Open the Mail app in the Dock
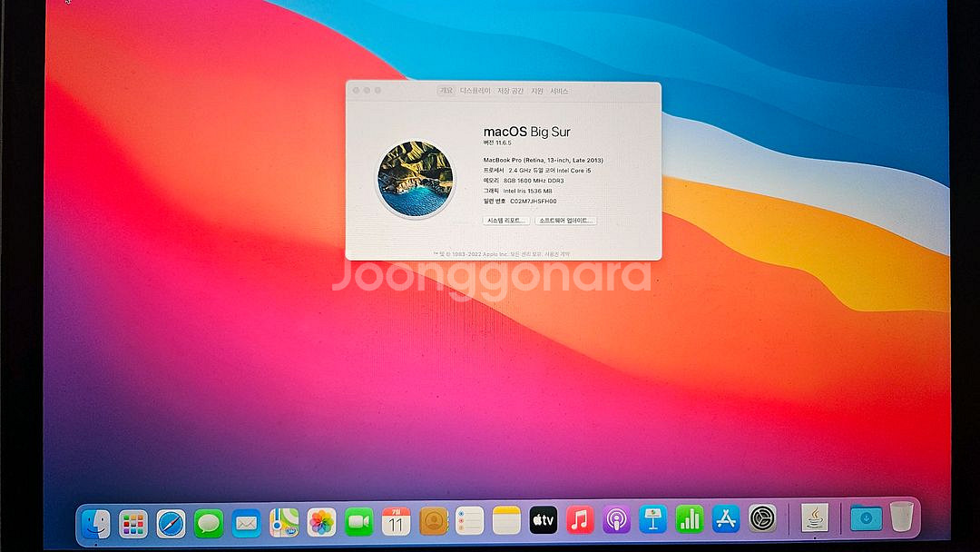This screenshot has width=980, height=552. click(x=246, y=523)
